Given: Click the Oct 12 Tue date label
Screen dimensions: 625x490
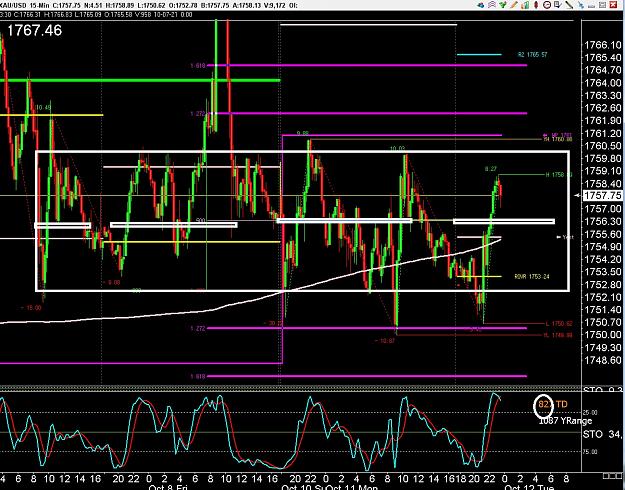Looking at the screenshot, I should [x=529, y=487].
